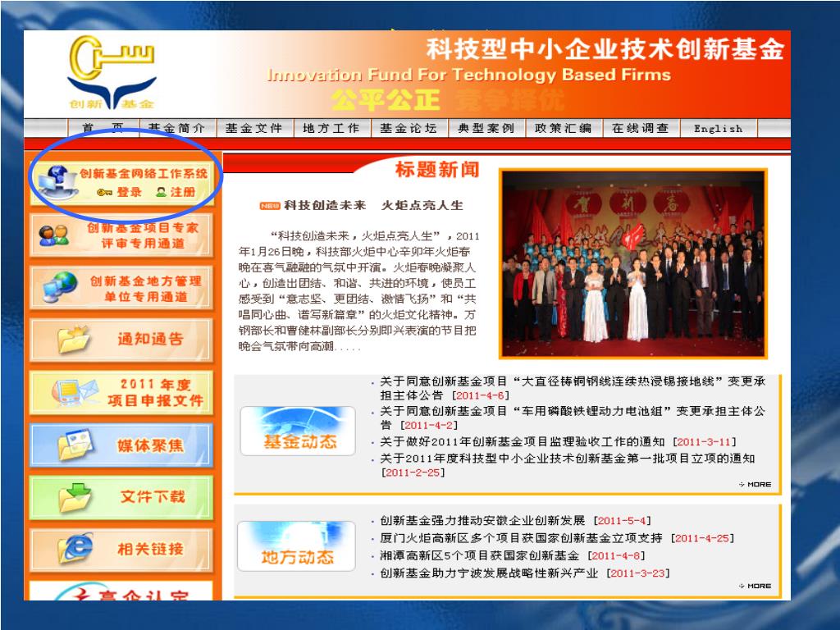This screenshot has width=840, height=630.
Task: Click the Internet Explorer icon beside 相关链接
Action: (x=75, y=549)
